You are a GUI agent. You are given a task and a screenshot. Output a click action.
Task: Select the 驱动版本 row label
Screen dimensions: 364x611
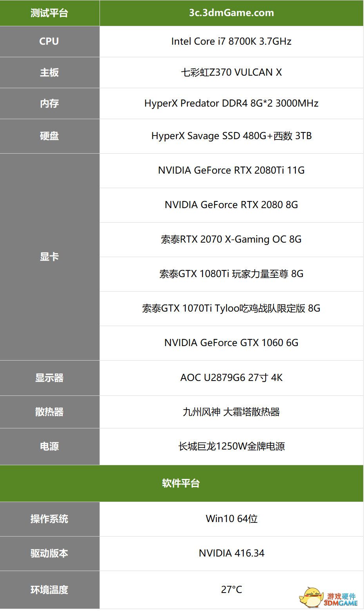(x=50, y=554)
